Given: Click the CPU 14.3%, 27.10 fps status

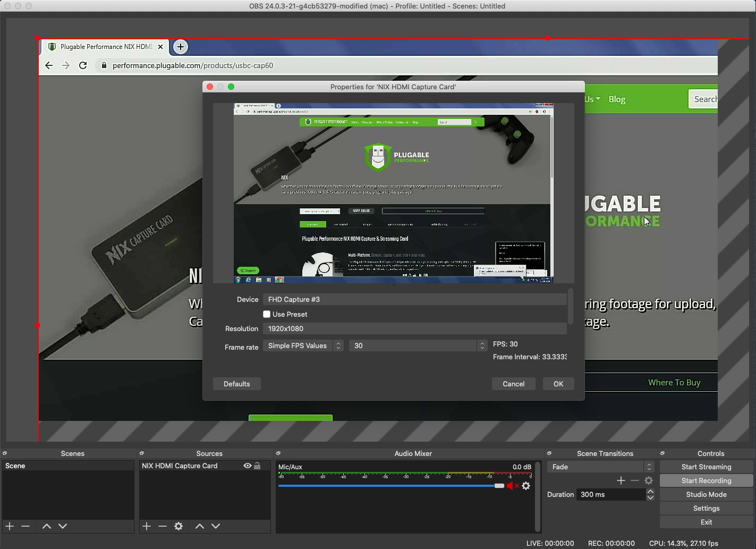Looking at the screenshot, I should 684,543.
